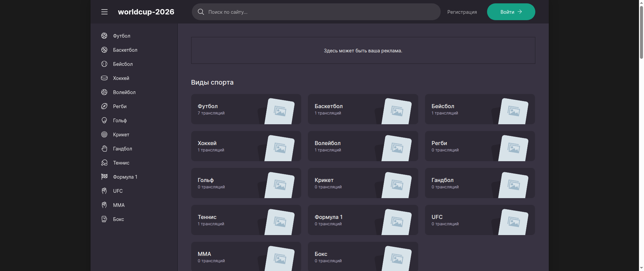Click the Formula 1 checkered flag icon
The height and width of the screenshot is (271, 644).
coord(104,177)
